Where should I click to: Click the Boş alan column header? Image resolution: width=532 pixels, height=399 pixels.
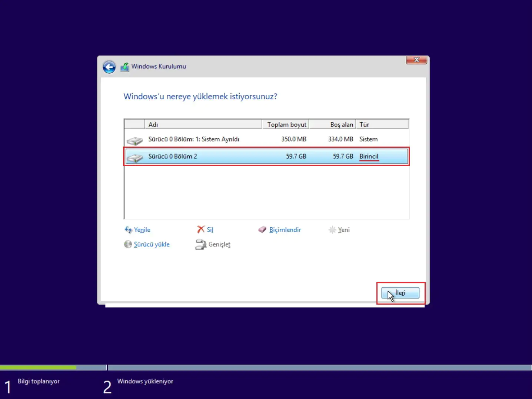pos(339,124)
